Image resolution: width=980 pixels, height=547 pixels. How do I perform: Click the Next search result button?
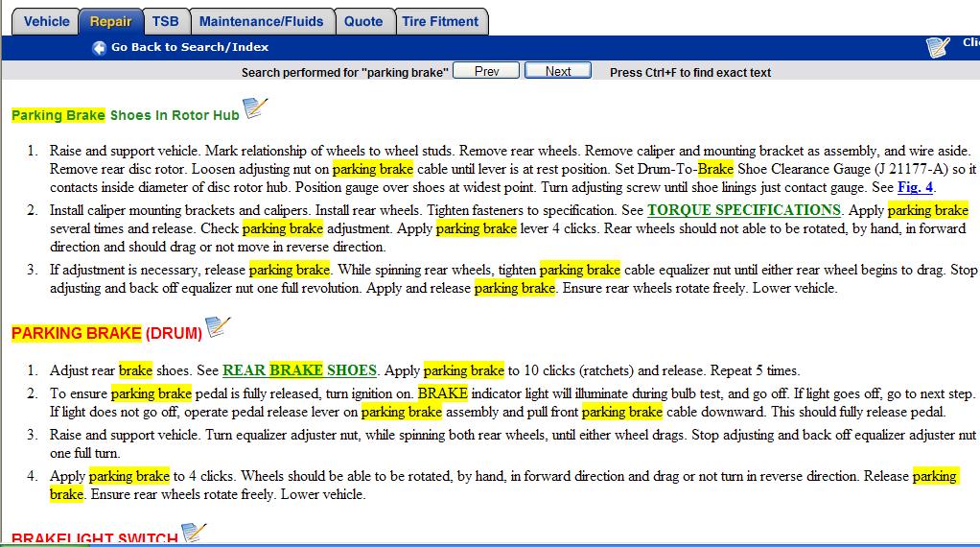tap(557, 71)
